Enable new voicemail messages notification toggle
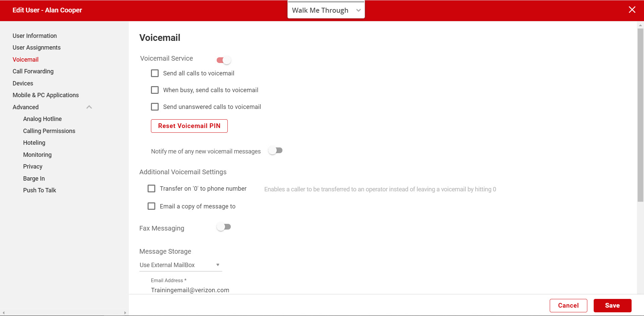Image resolution: width=644 pixels, height=316 pixels. pyautogui.click(x=275, y=151)
